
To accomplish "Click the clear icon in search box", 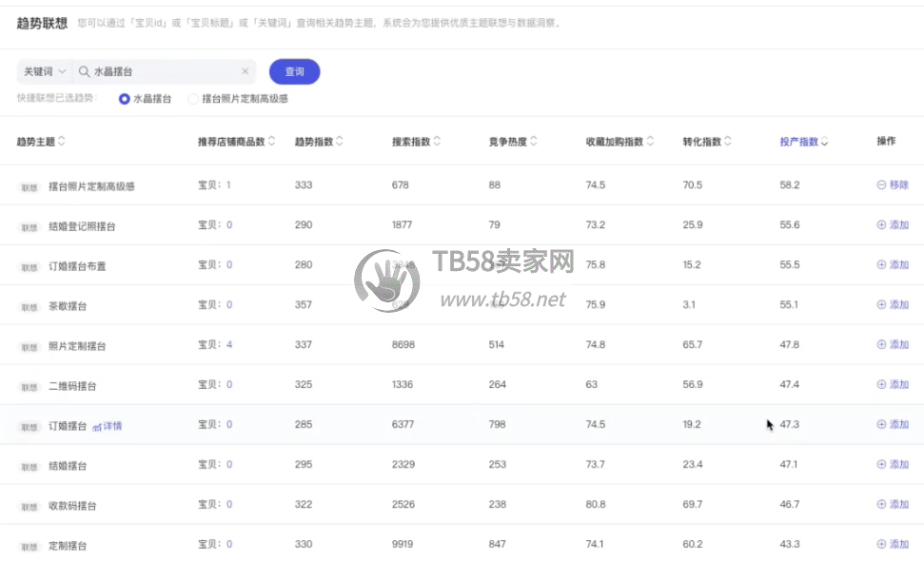I will (x=245, y=71).
